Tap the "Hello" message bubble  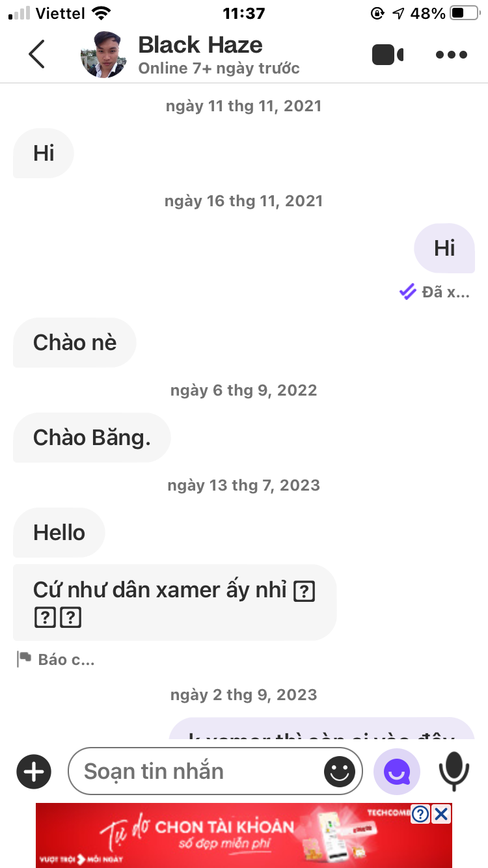[59, 532]
